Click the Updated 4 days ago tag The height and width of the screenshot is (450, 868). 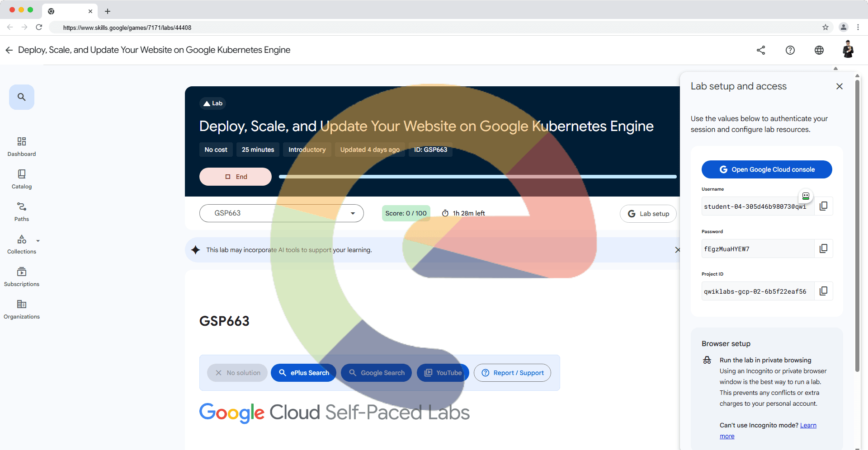pos(370,150)
